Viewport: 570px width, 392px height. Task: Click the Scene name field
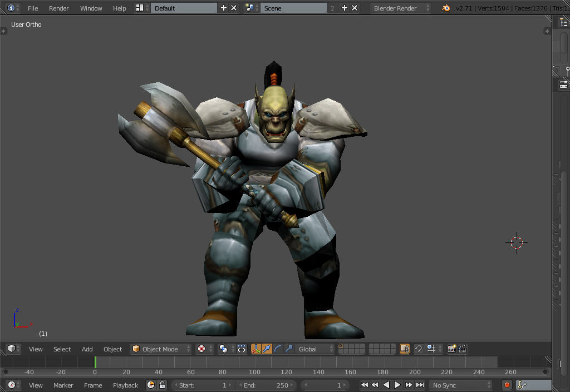click(293, 8)
